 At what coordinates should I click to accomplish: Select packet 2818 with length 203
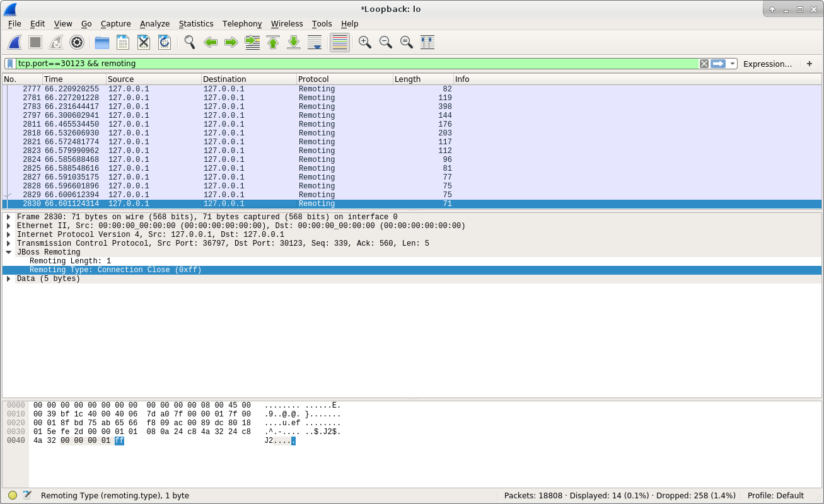click(x=412, y=133)
